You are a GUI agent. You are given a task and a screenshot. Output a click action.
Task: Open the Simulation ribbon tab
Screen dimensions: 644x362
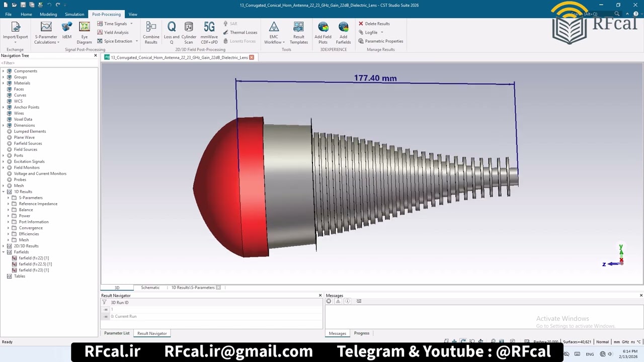click(x=74, y=14)
